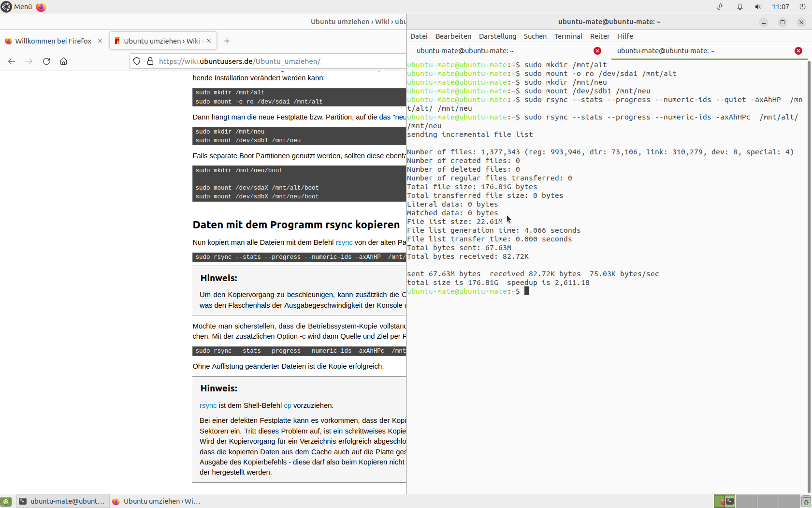The image size is (812, 508).
Task: Close the terminal window
Action: (801, 22)
